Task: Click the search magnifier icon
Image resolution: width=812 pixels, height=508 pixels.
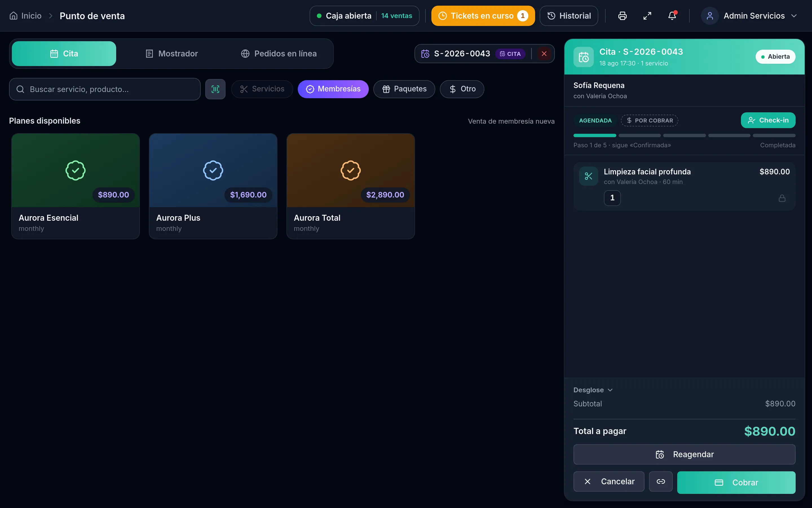Action: tap(21, 89)
